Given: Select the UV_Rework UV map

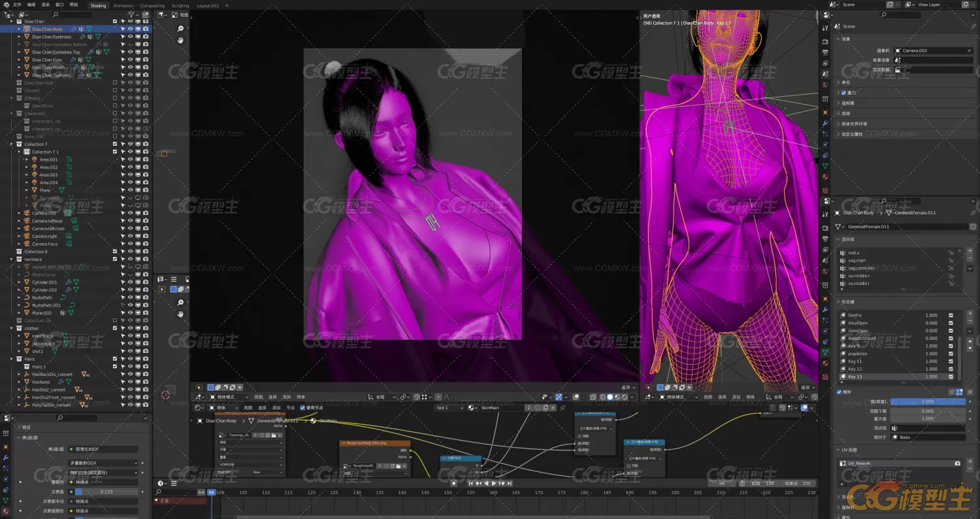Looking at the screenshot, I should click(x=860, y=463).
